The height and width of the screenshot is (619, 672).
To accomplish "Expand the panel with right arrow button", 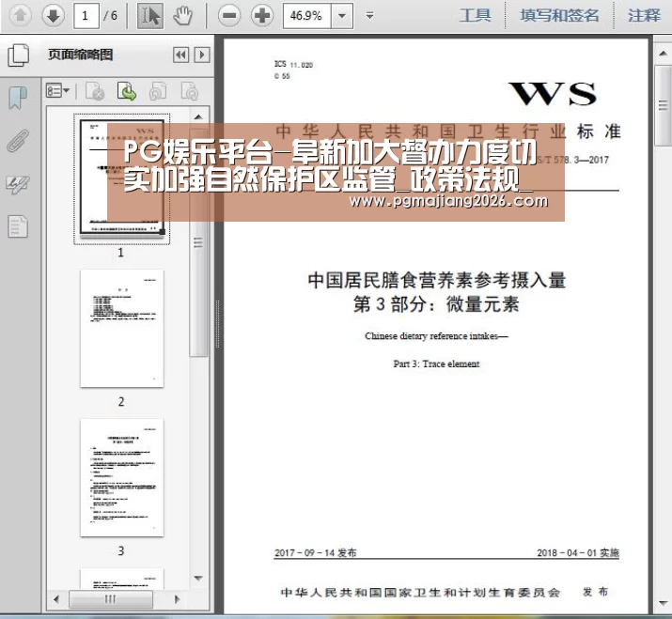I will click(x=202, y=54).
